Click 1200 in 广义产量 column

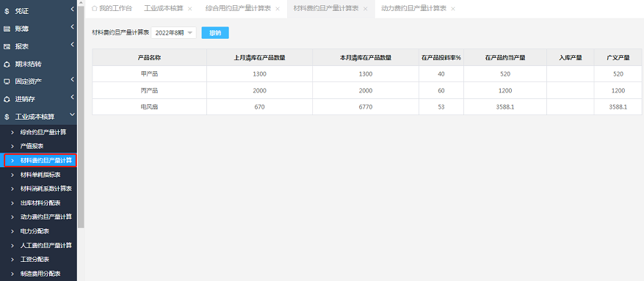click(618, 91)
